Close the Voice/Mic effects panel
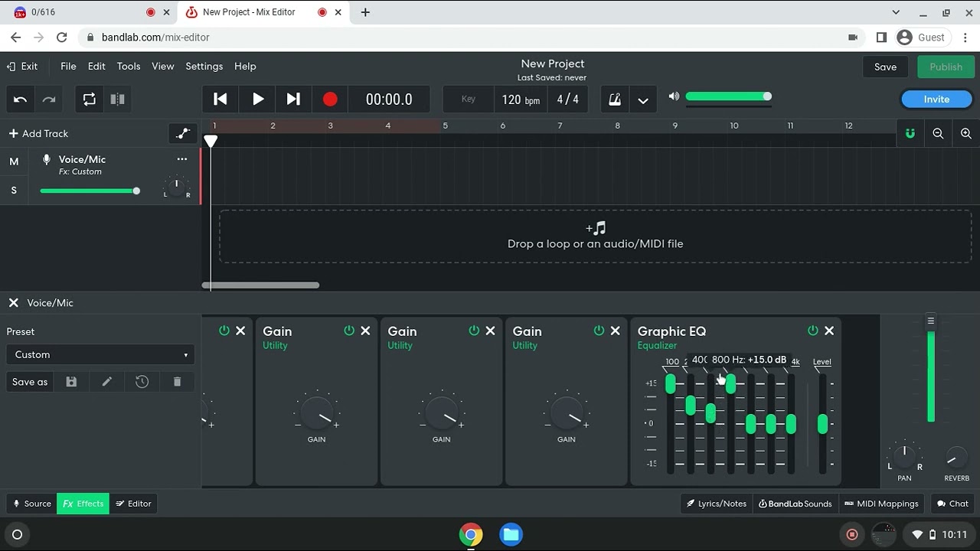This screenshot has height=551, width=980. point(14,303)
